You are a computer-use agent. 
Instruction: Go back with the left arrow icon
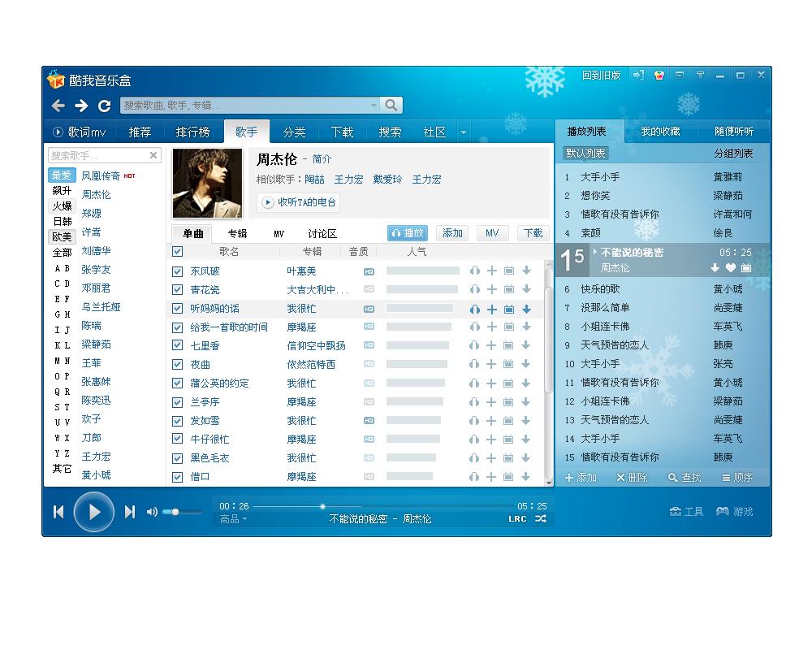58,106
